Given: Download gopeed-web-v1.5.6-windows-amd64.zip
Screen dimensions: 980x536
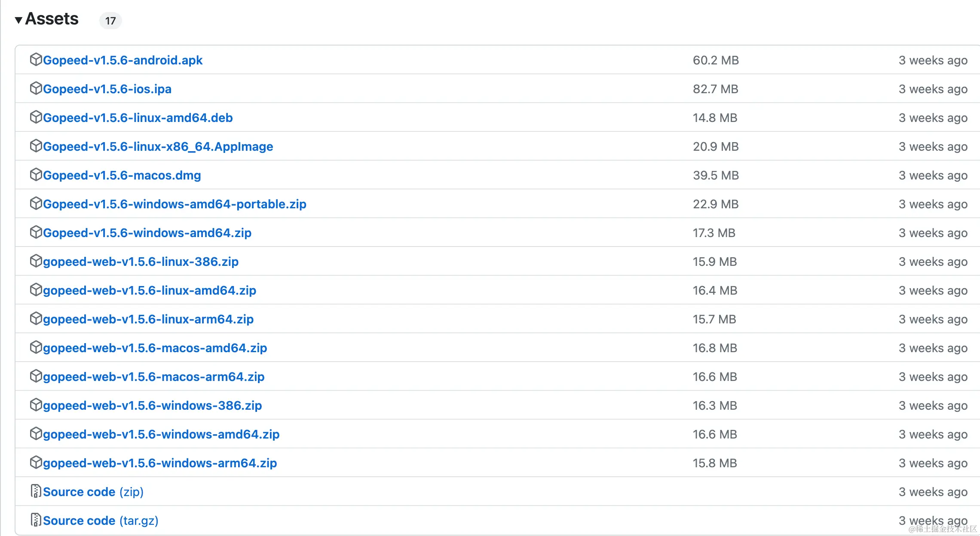Looking at the screenshot, I should coord(161,434).
